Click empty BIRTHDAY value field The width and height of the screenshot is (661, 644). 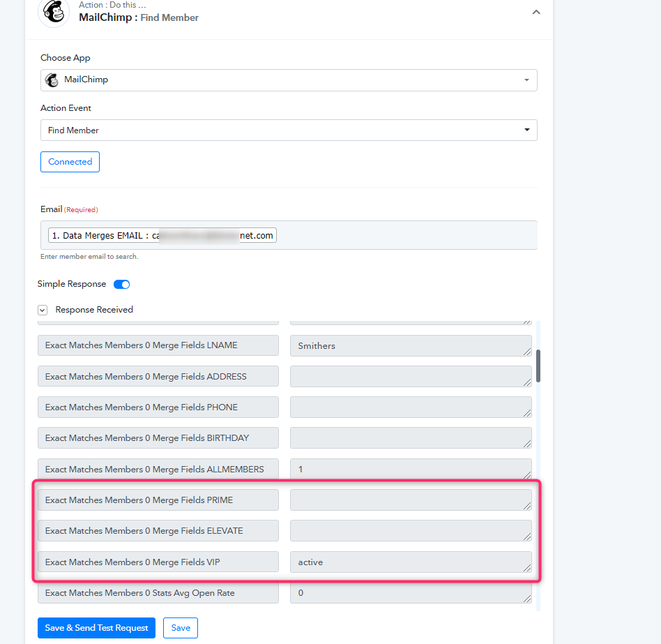click(411, 438)
